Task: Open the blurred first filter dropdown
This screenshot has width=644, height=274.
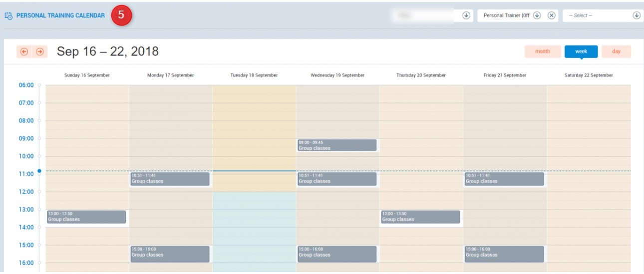Action: pos(424,15)
